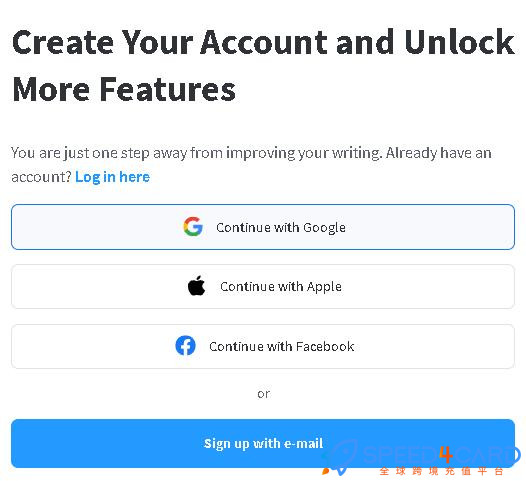Click the "or" separator text
This screenshot has height=481, width=526.
click(264, 394)
